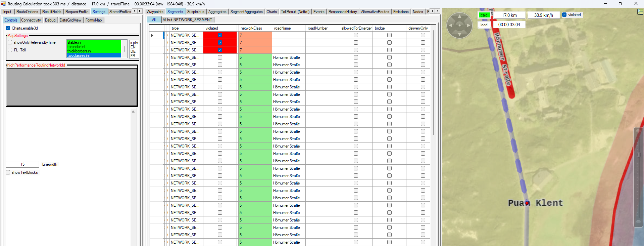Image resolution: width=644 pixels, height=246 pixels.
Task: Click the Linewidth input field
Action: [x=22, y=164]
